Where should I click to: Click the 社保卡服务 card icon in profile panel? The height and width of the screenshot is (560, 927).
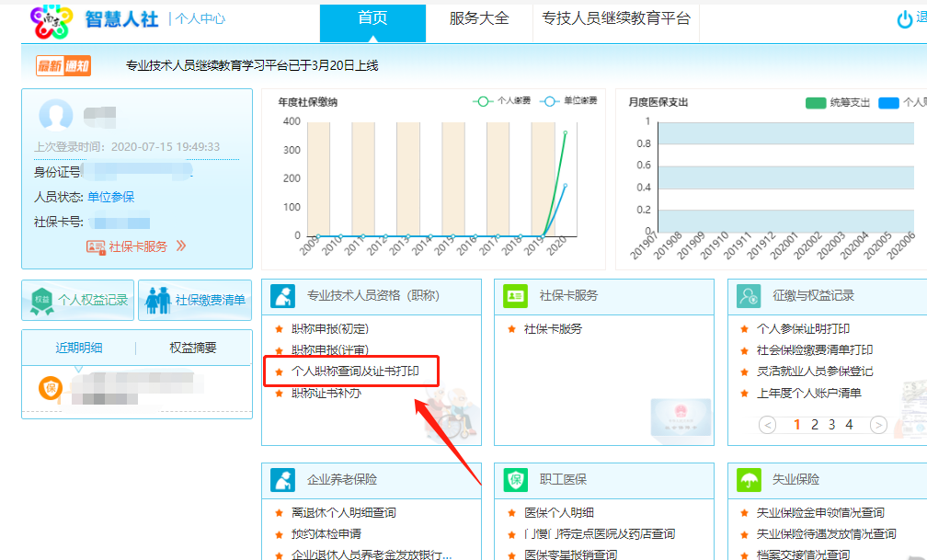96,246
